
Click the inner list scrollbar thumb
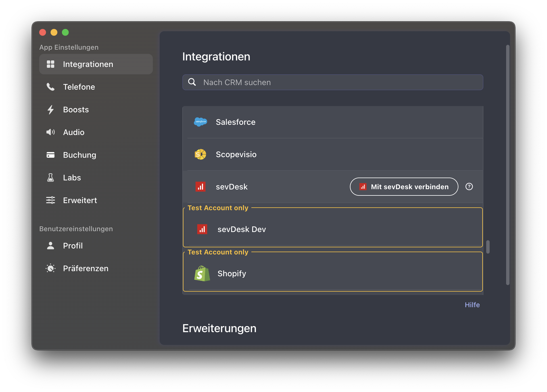pos(488,247)
